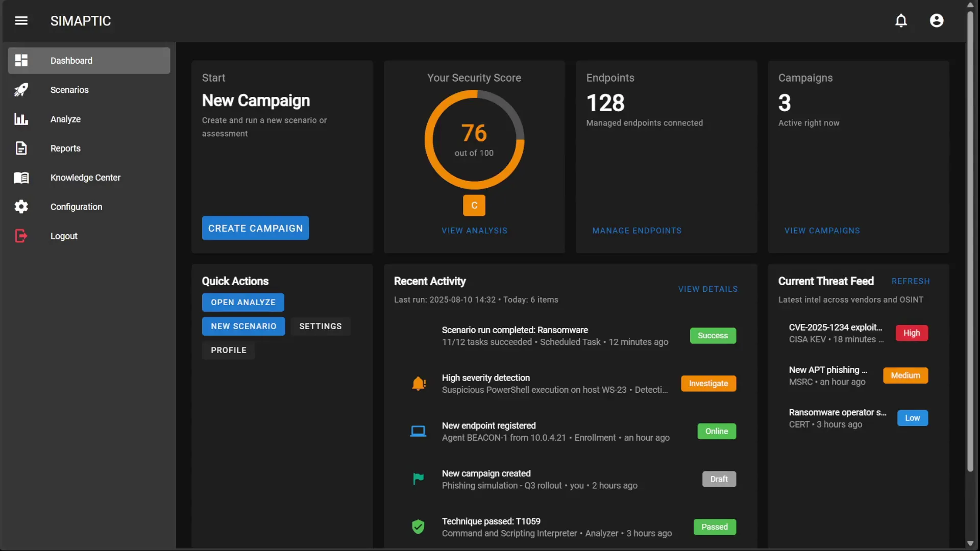Click the scroll down arrow on scrollbar

[970, 544]
